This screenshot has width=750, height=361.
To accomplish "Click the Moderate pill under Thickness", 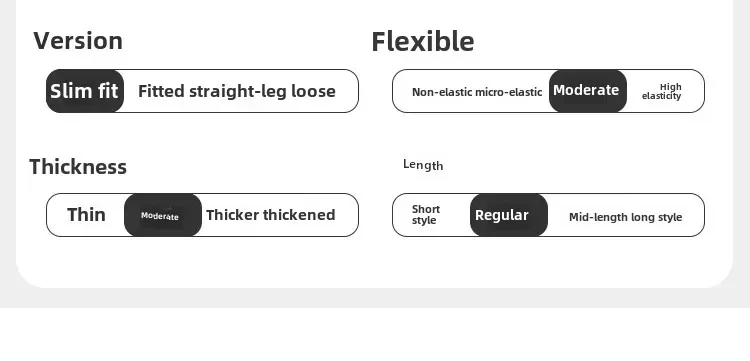I will (163, 215).
